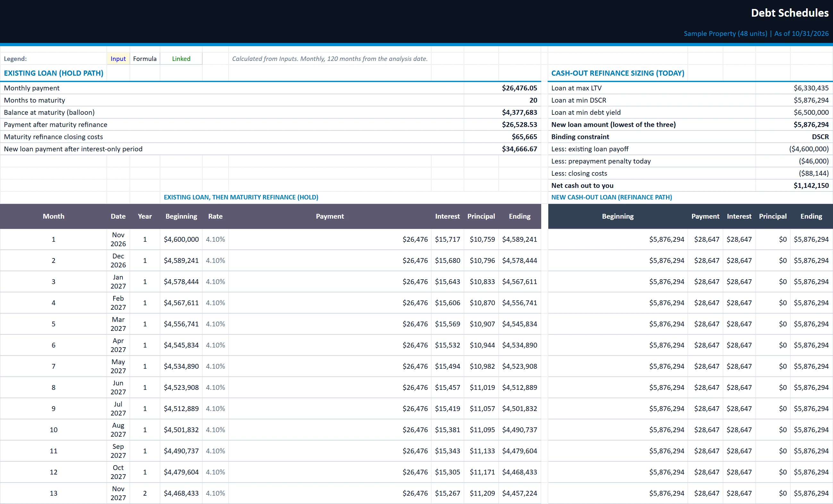Select beginning balance $4,534,890 in month 7
This screenshot has height=504, width=833.
coord(181,366)
